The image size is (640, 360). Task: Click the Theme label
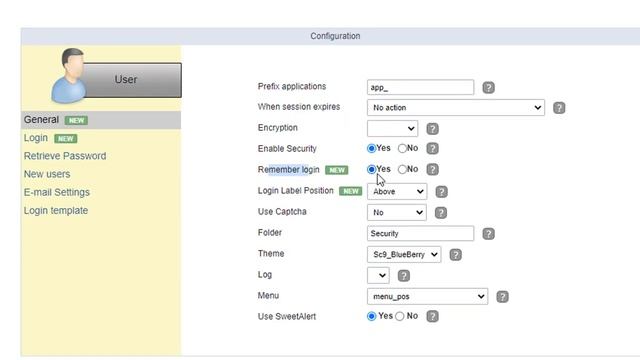271,253
